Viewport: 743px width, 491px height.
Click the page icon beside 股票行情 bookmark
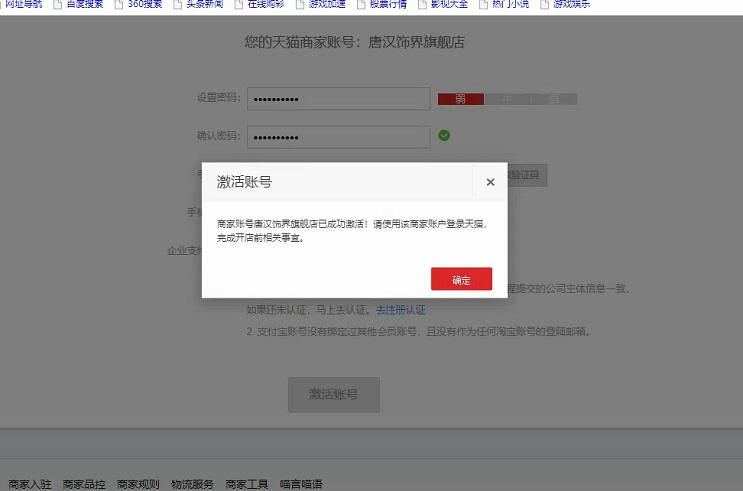pyautogui.click(x=361, y=4)
